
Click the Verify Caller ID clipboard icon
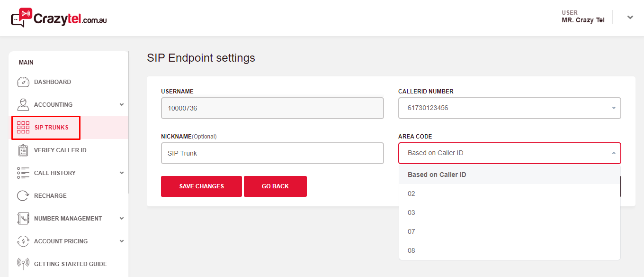23,150
